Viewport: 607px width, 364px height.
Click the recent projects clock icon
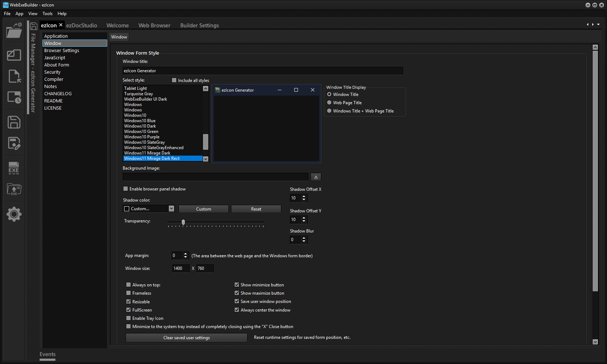(14, 97)
